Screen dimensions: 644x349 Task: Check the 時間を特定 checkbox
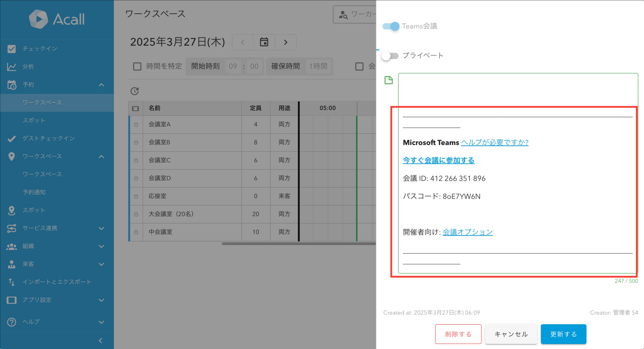pyautogui.click(x=137, y=66)
